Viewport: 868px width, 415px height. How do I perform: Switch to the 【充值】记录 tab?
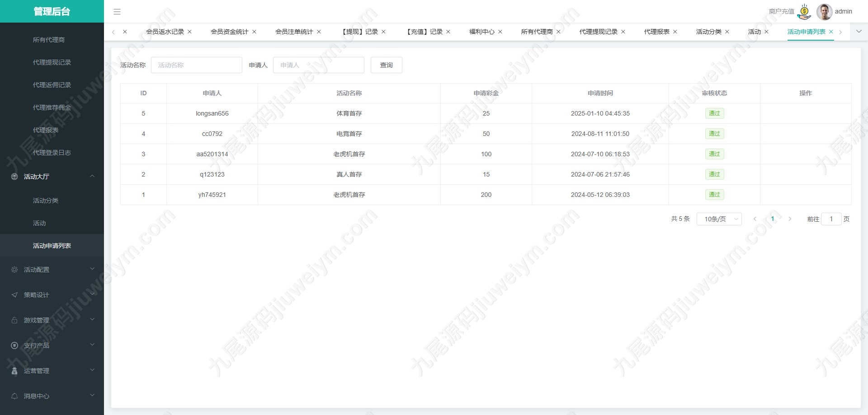click(x=424, y=32)
